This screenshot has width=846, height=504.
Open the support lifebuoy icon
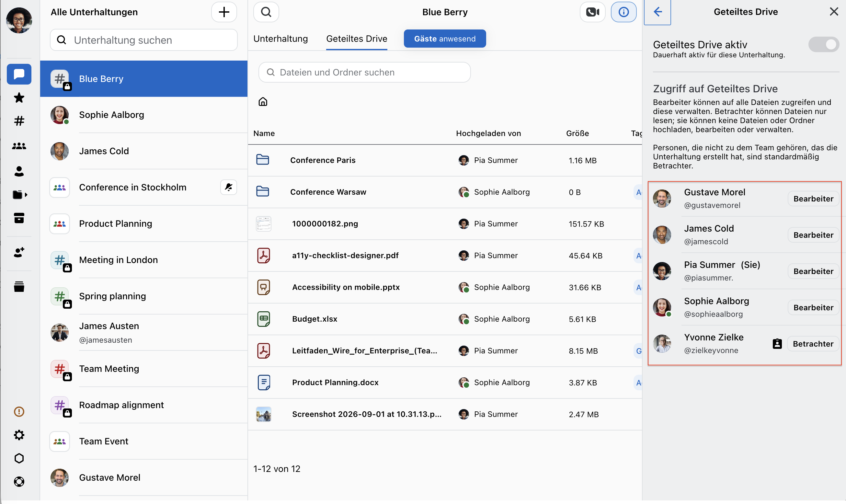pos(19,482)
